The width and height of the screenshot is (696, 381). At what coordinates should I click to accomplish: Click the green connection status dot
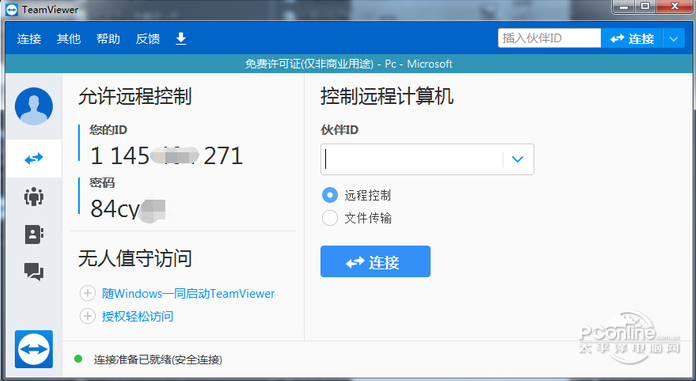click(x=78, y=359)
